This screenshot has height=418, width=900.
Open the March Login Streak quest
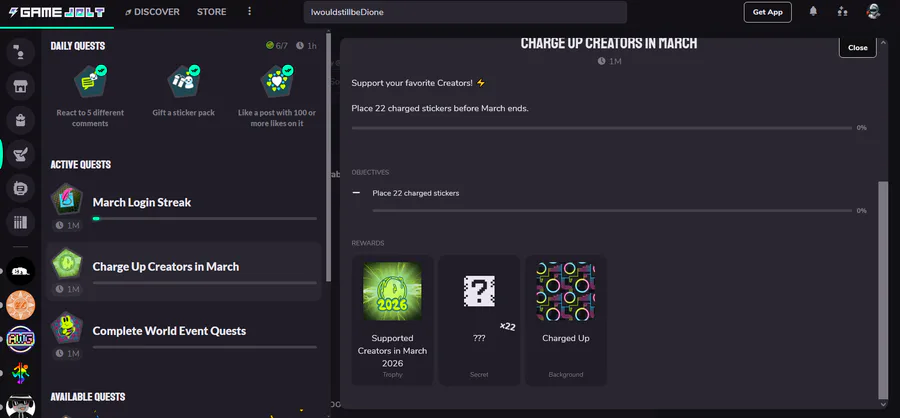click(x=184, y=207)
